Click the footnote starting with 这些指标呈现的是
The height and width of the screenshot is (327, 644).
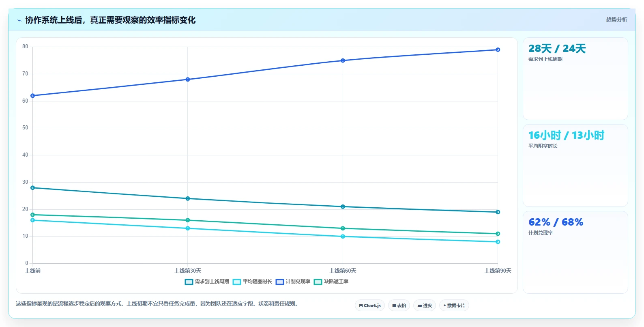click(158, 303)
